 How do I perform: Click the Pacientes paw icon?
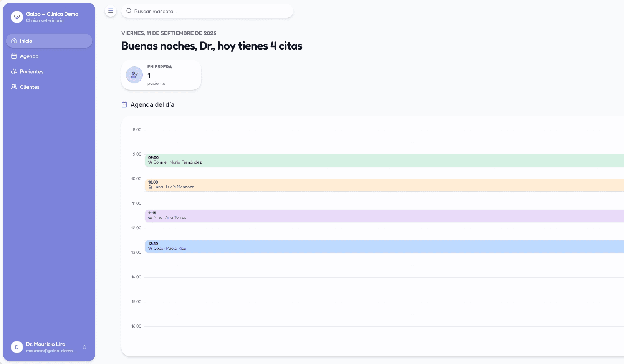14,71
